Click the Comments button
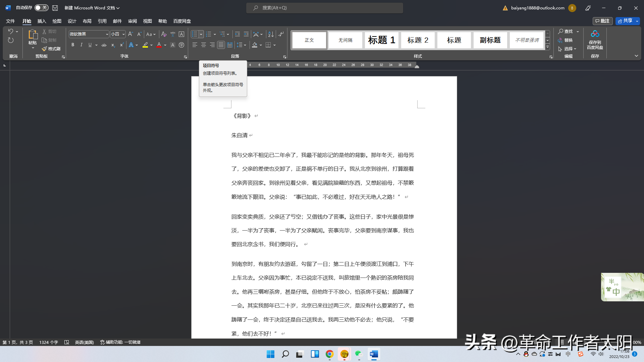Screen dimensions: 644x362 [602, 21]
